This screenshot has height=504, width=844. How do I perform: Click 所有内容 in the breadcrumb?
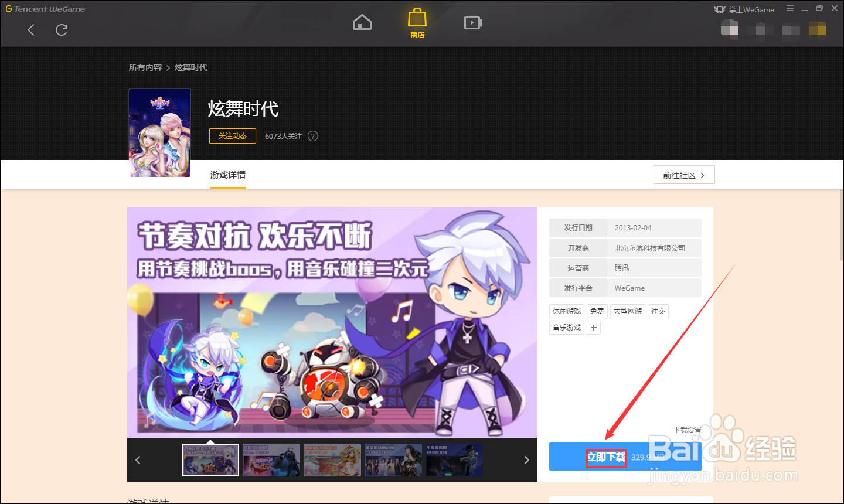[145, 67]
